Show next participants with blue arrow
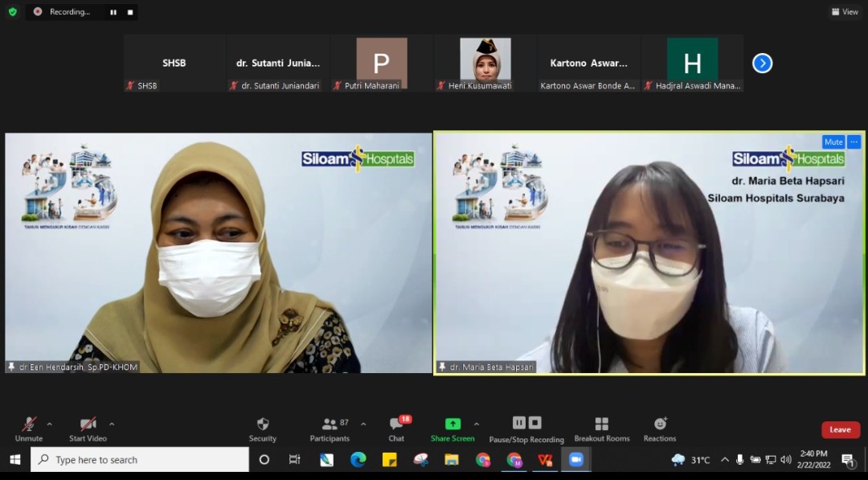The width and height of the screenshot is (868, 480). tap(762, 64)
